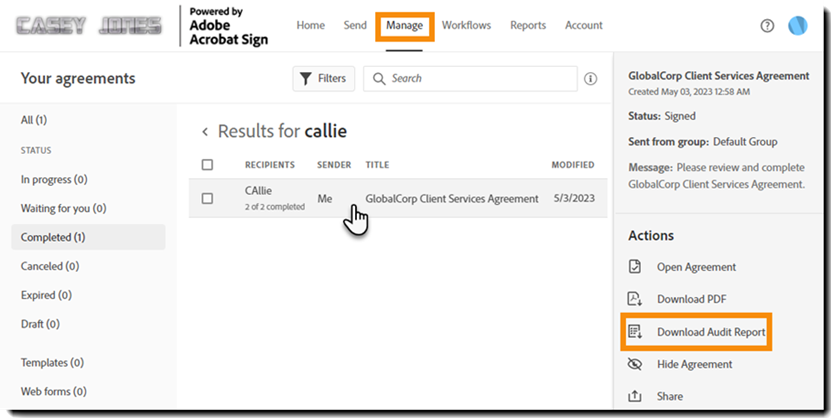Click the agreement title in details panel
Image resolution: width=831 pixels, height=418 pixels.
(x=719, y=76)
